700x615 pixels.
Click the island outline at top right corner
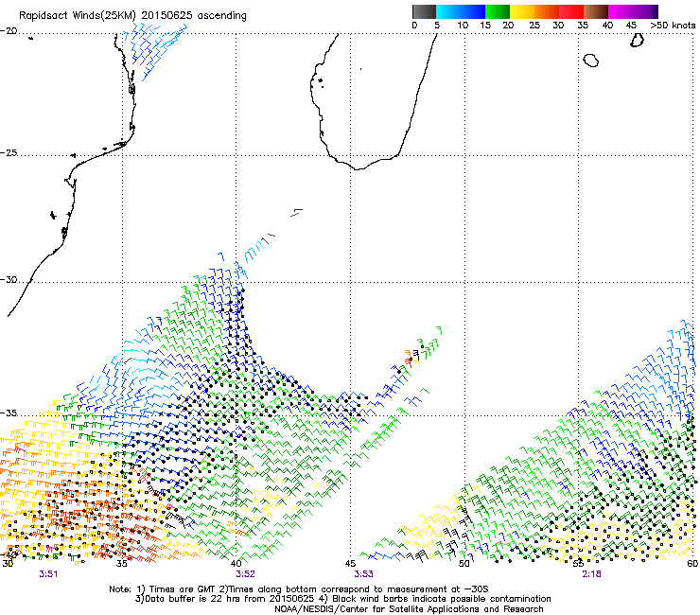pyautogui.click(x=637, y=40)
